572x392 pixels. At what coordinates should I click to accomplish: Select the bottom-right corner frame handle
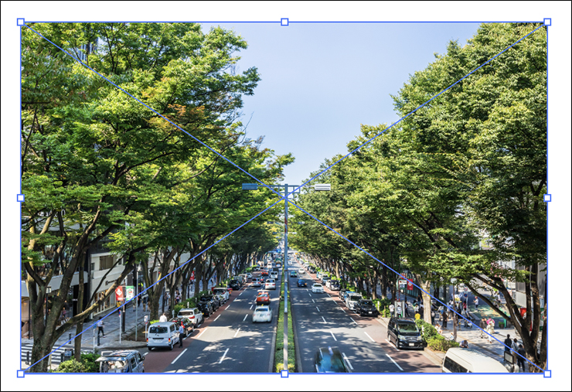coord(547,373)
